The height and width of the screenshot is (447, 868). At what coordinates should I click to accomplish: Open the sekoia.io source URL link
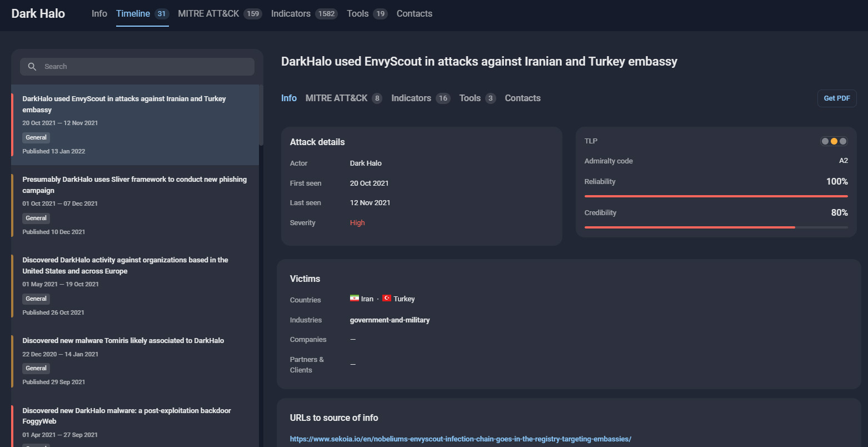460,439
